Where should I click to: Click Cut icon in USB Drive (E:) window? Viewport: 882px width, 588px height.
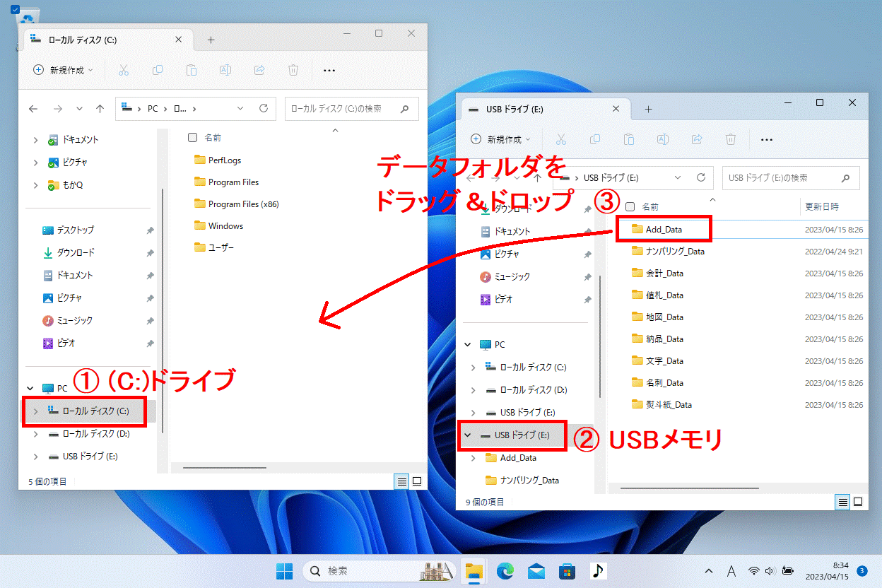pyautogui.click(x=561, y=139)
